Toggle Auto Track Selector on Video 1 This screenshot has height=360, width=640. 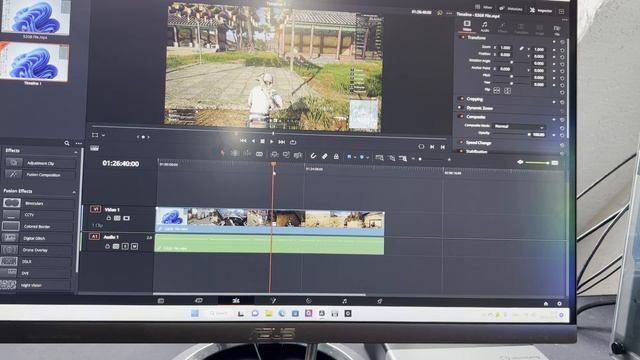117,218
